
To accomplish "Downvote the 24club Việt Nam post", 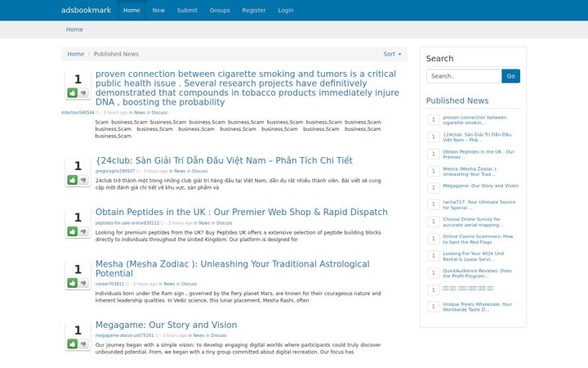I will (x=83, y=180).
